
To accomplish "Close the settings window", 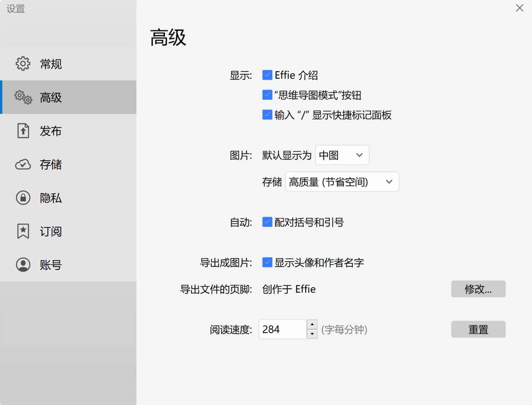I will (520, 8).
